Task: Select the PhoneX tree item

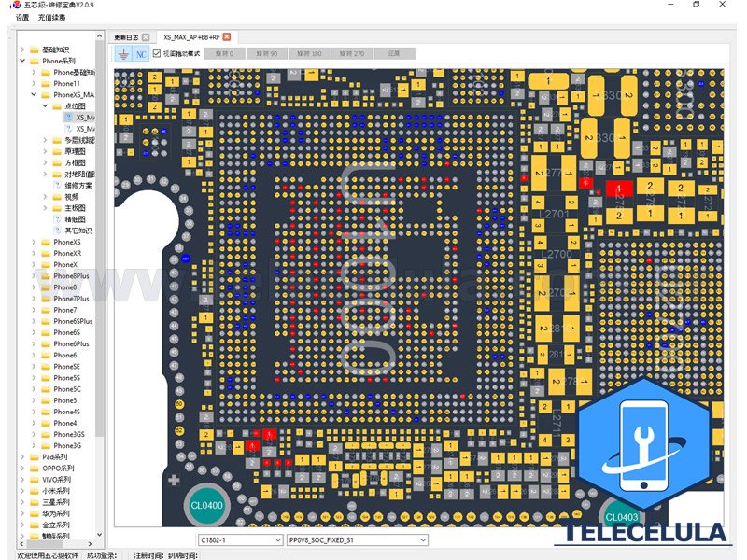Action: [65, 265]
